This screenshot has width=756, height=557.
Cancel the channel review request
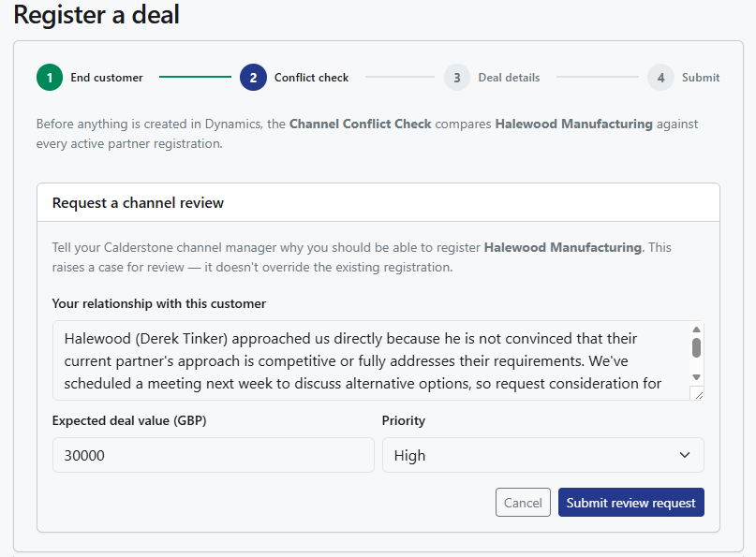click(x=523, y=503)
